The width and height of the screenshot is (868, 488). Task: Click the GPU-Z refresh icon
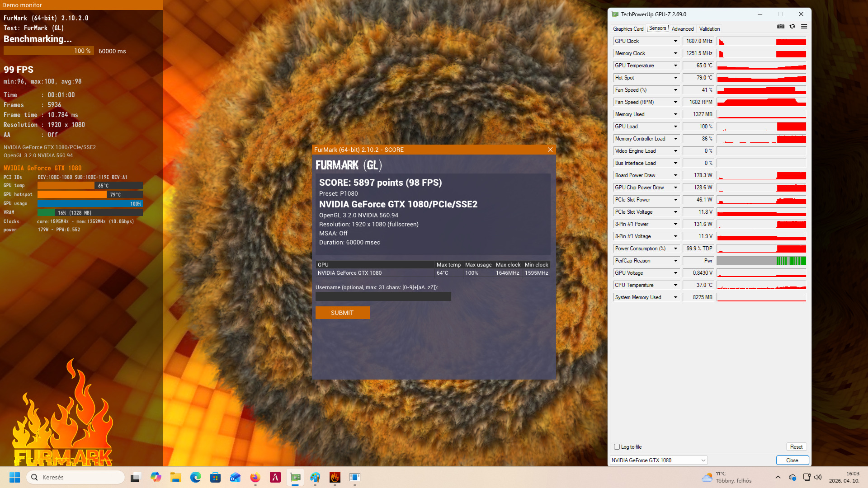(792, 27)
